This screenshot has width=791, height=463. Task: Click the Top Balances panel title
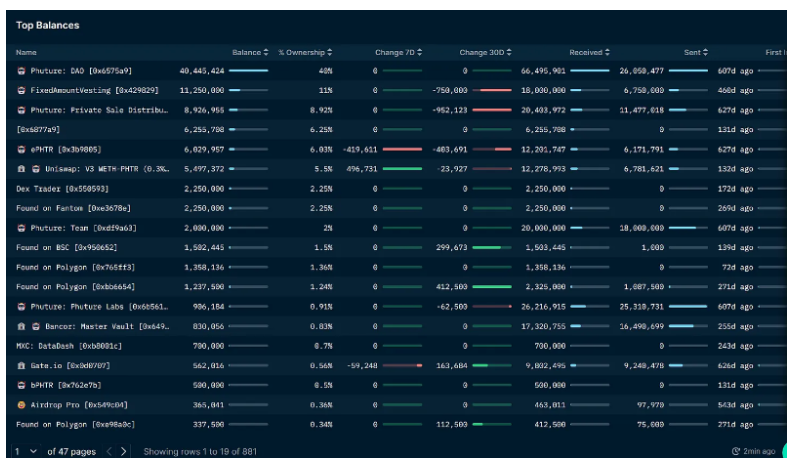(x=47, y=25)
